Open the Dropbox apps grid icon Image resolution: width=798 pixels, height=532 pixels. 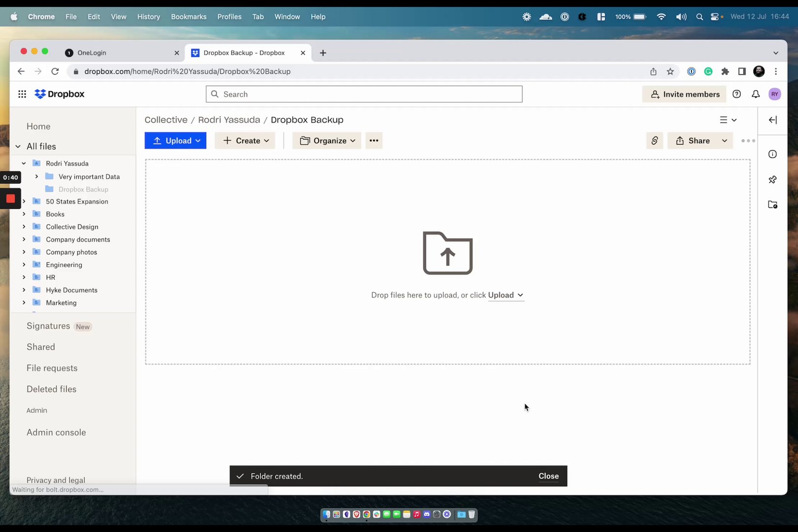[x=22, y=94]
